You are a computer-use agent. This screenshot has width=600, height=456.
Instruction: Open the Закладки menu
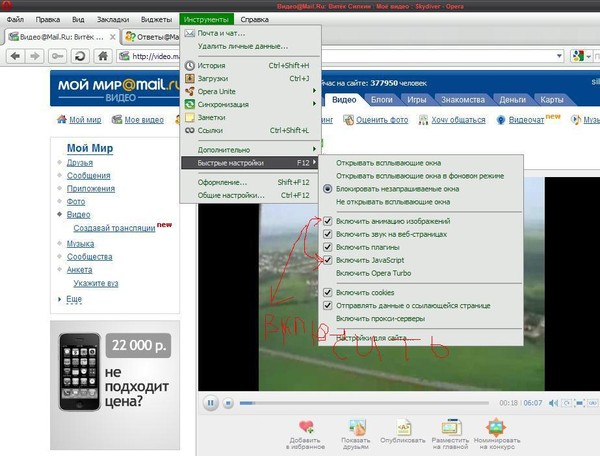pyautogui.click(x=113, y=20)
